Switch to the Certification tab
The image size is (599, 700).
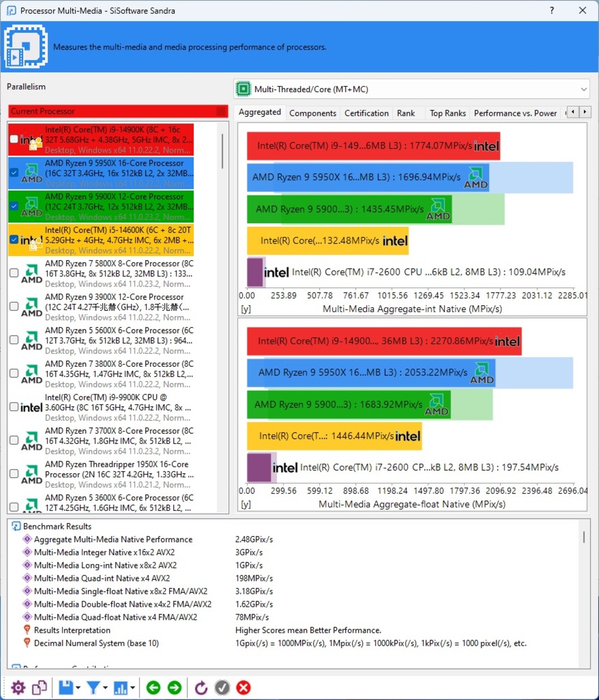[366, 114]
